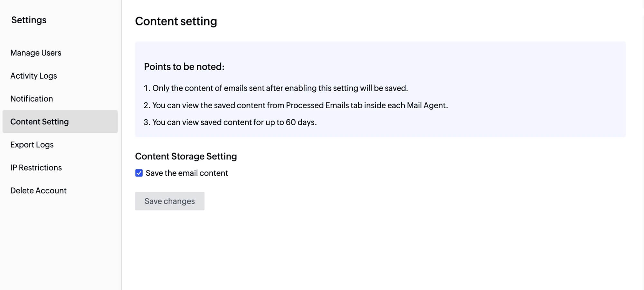
Task: Click the Content setting page title
Action: (176, 21)
